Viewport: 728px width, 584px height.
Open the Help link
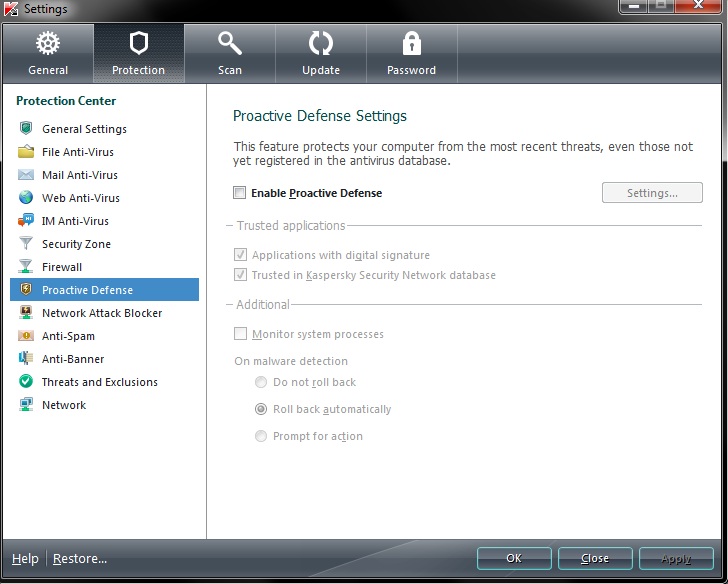pyautogui.click(x=25, y=558)
